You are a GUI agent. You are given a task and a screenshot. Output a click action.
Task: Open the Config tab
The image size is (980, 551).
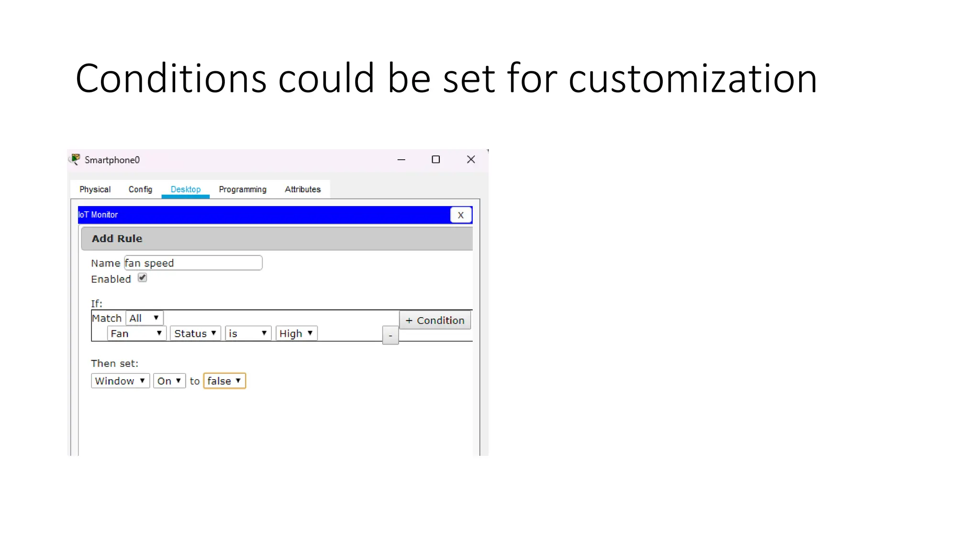click(x=140, y=189)
